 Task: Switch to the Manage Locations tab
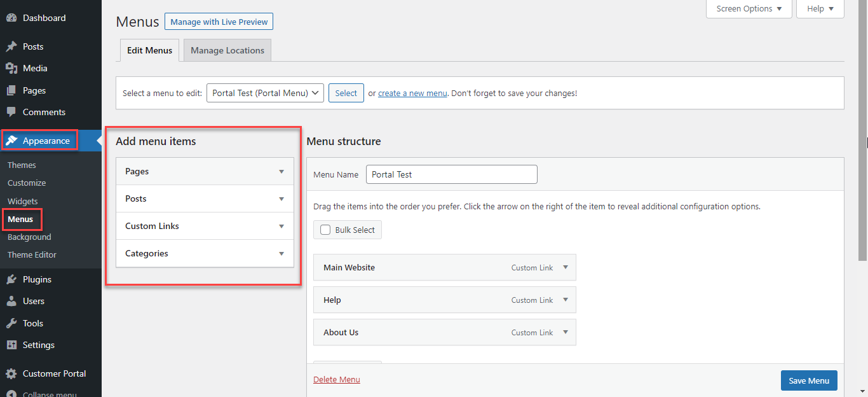pos(227,50)
